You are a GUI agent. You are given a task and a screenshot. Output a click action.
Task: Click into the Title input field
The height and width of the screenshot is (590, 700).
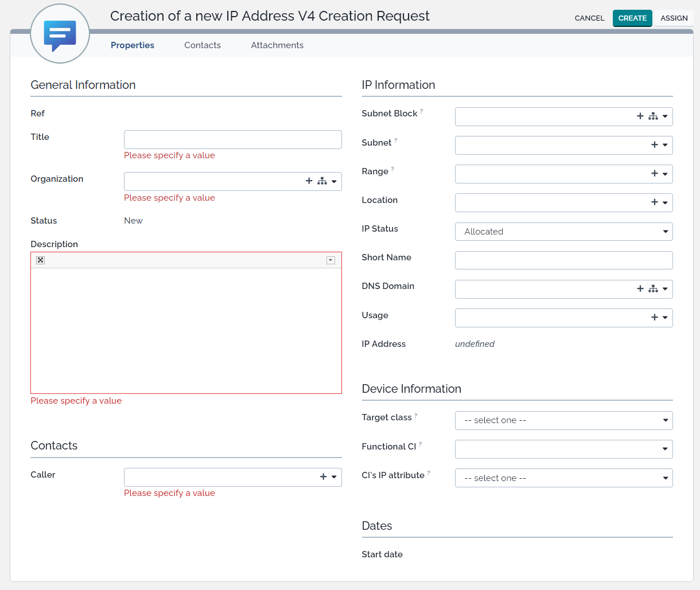(232, 139)
